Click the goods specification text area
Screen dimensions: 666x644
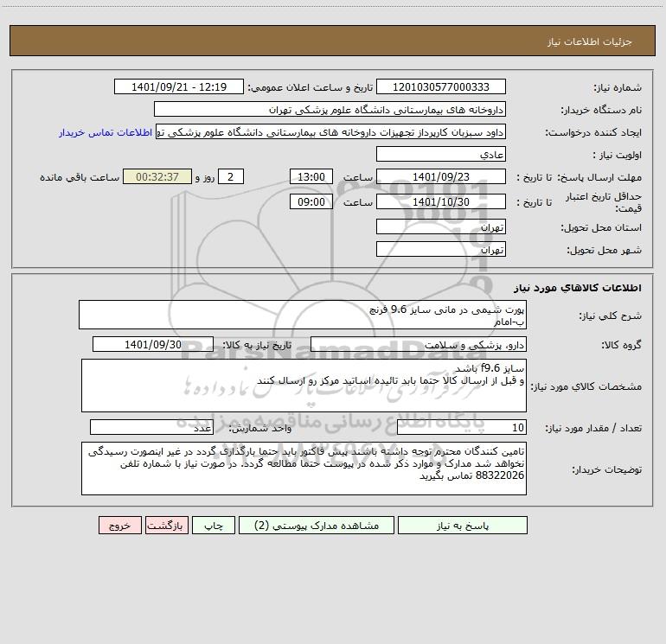(304, 386)
